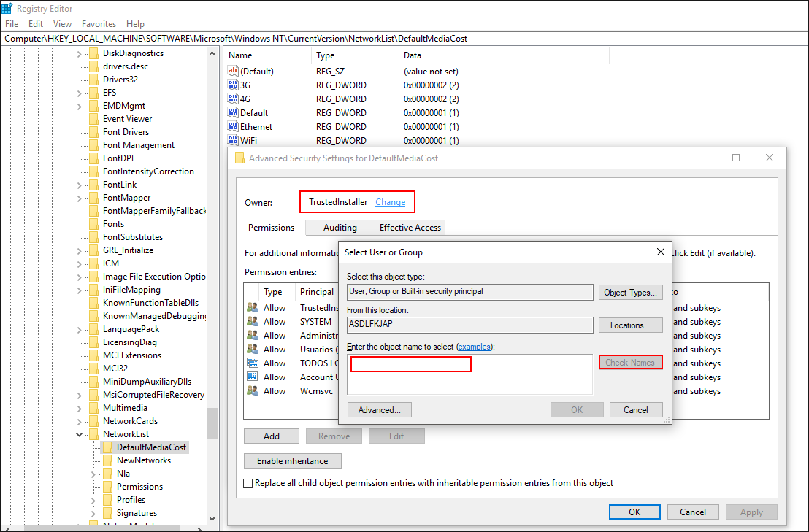Expand the EMDMgmt key
This screenshot has height=532, width=809.
[x=79, y=106]
